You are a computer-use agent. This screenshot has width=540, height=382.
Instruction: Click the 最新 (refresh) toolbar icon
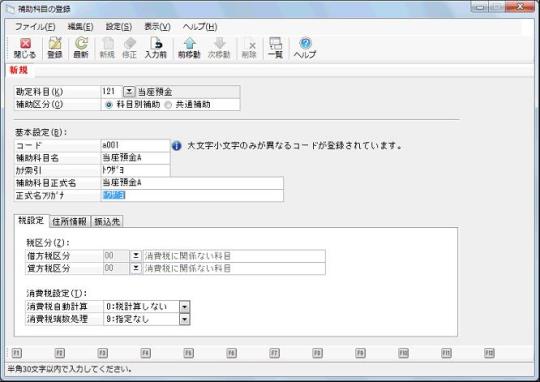click(81, 48)
